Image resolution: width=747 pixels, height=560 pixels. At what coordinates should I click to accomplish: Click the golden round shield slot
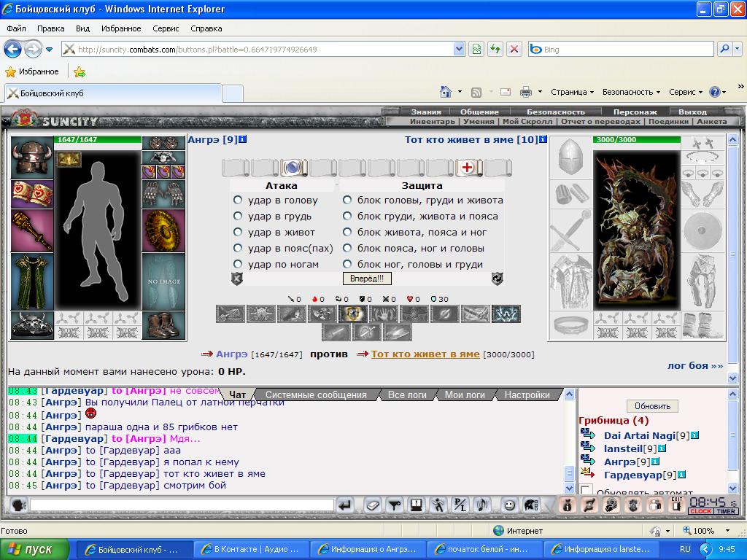point(163,231)
